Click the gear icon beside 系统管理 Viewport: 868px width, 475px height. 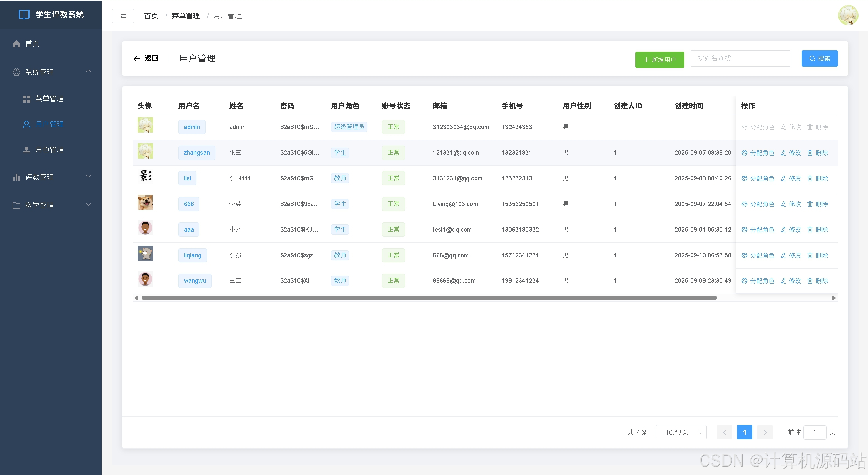coord(16,72)
